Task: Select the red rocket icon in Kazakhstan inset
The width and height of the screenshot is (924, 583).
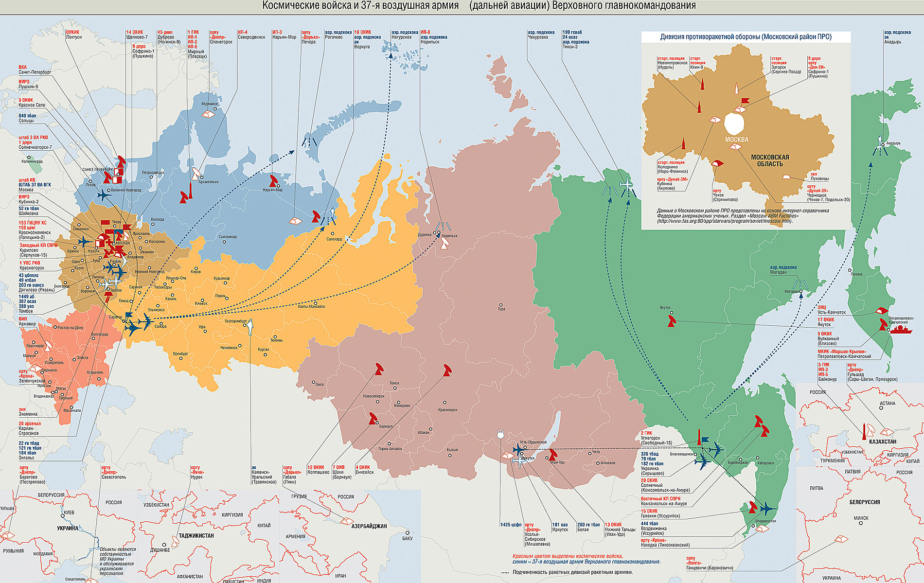Action: coord(864,431)
